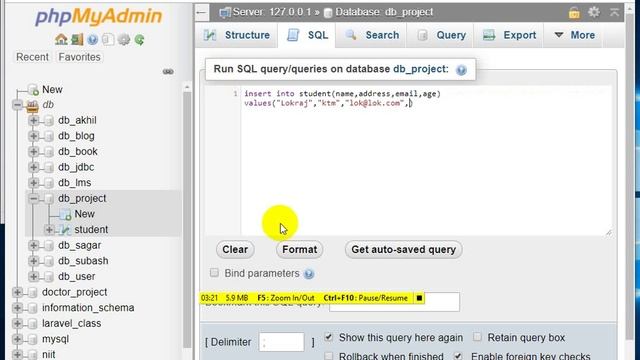Reload the navigation panel with green icon
The height and width of the screenshot is (360, 640).
pyautogui.click(x=140, y=40)
